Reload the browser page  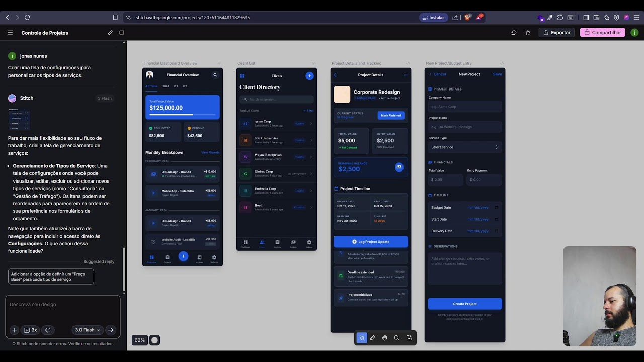coord(27,17)
